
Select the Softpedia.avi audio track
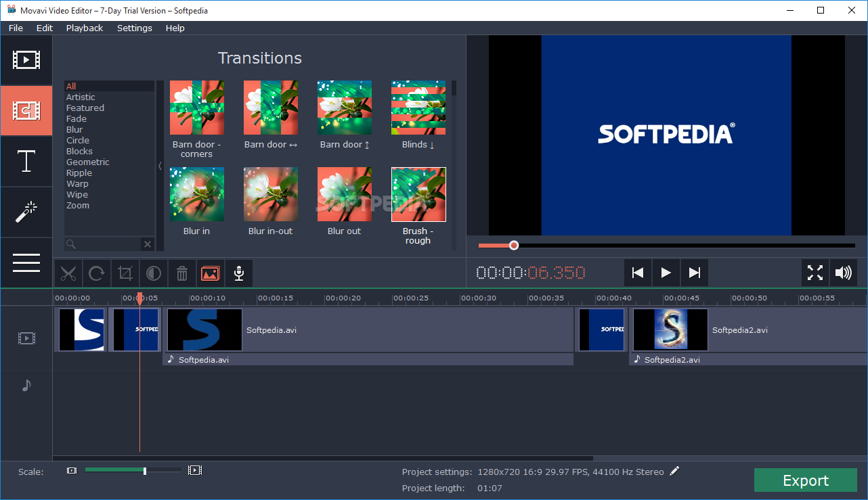368,360
